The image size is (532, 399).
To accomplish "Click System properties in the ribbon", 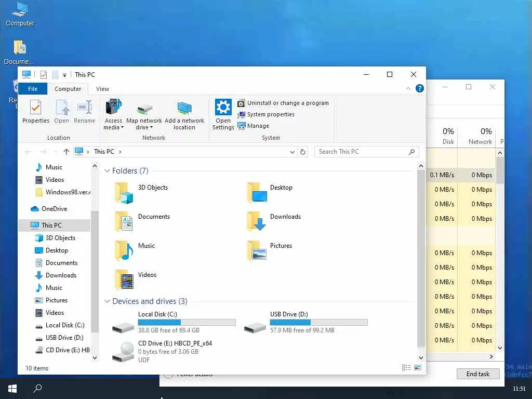I will [x=266, y=114].
